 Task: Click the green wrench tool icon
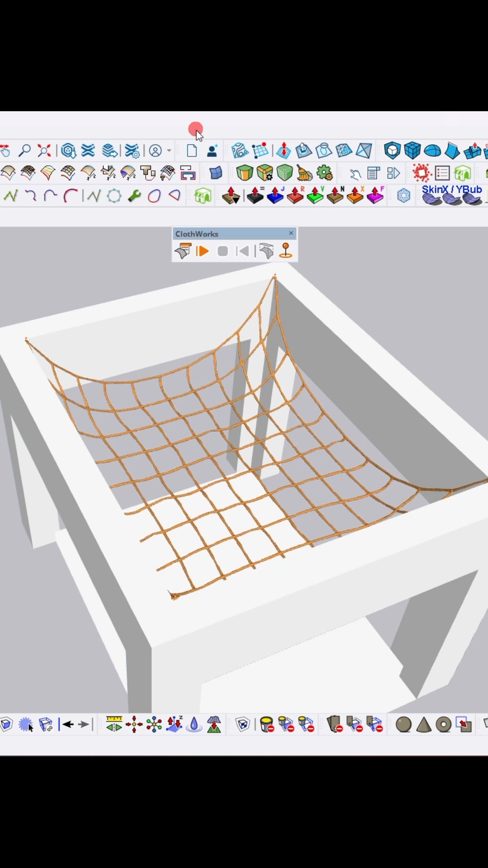coord(134,196)
